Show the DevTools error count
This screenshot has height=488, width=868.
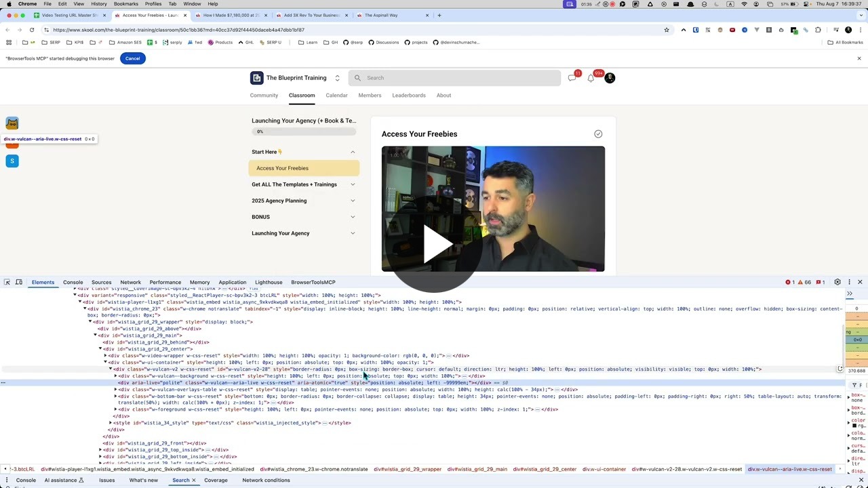click(x=790, y=282)
